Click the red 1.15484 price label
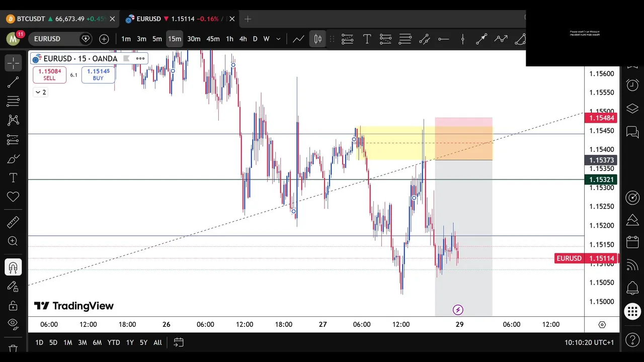Screen dimensions: 644x362 pos(602,118)
